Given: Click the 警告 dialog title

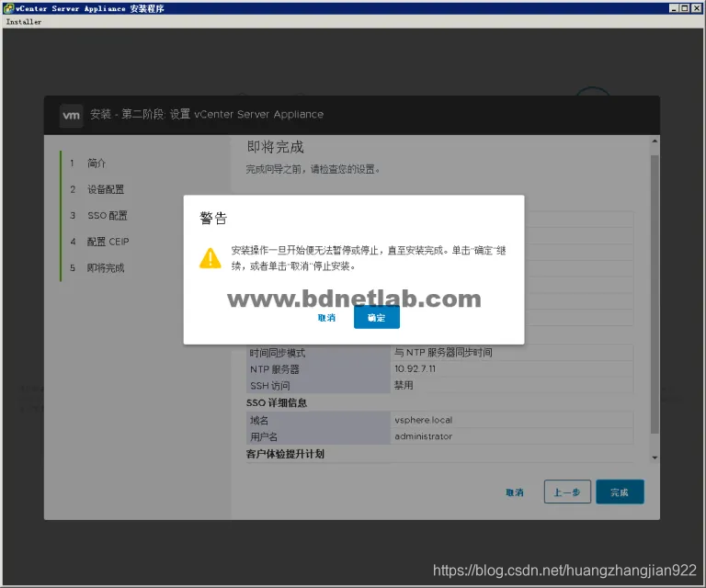Looking at the screenshot, I should pyautogui.click(x=213, y=218).
